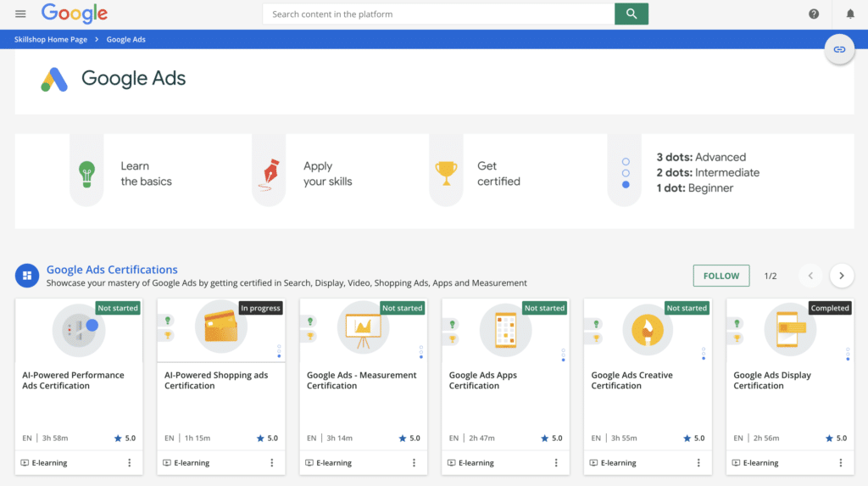The image size is (868, 486).
Task: Open the Google Ads Certifications heading link
Action: pos(112,270)
